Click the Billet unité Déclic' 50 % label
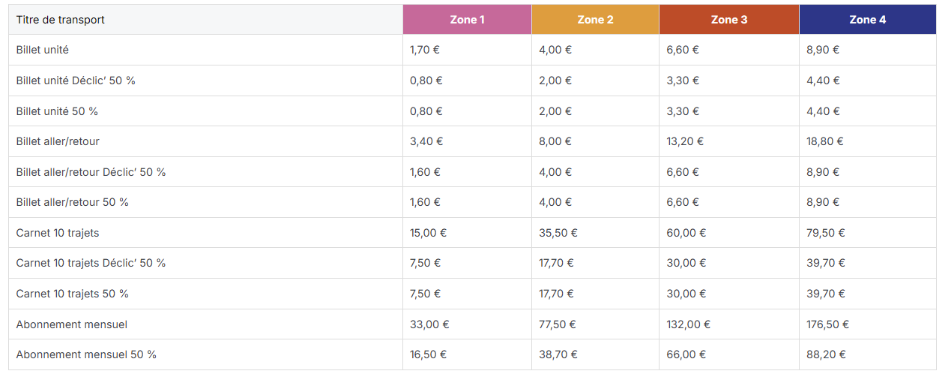 click(x=76, y=81)
